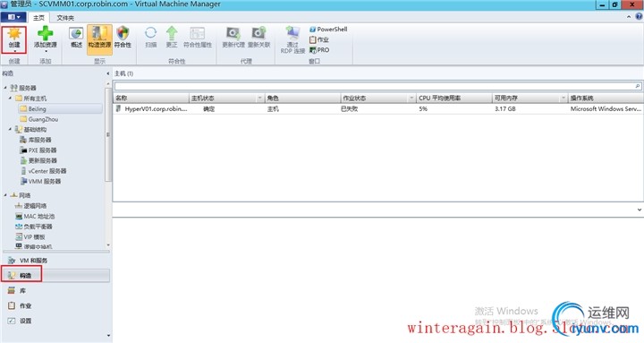This screenshot has height=343, width=644.
Task: Click the hosts search input field
Action: (374, 86)
